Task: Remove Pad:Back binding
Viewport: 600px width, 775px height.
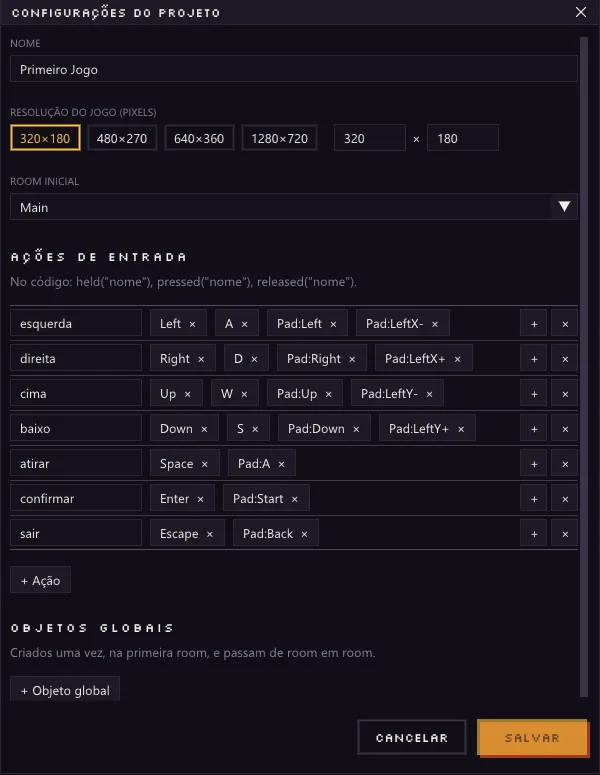Action: click(304, 535)
